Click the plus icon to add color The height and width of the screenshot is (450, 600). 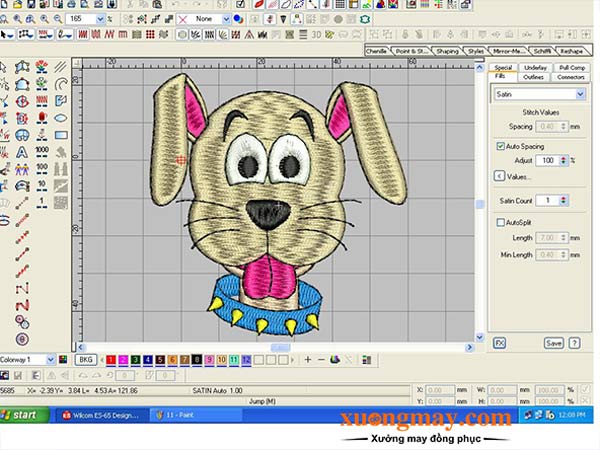(x=306, y=359)
